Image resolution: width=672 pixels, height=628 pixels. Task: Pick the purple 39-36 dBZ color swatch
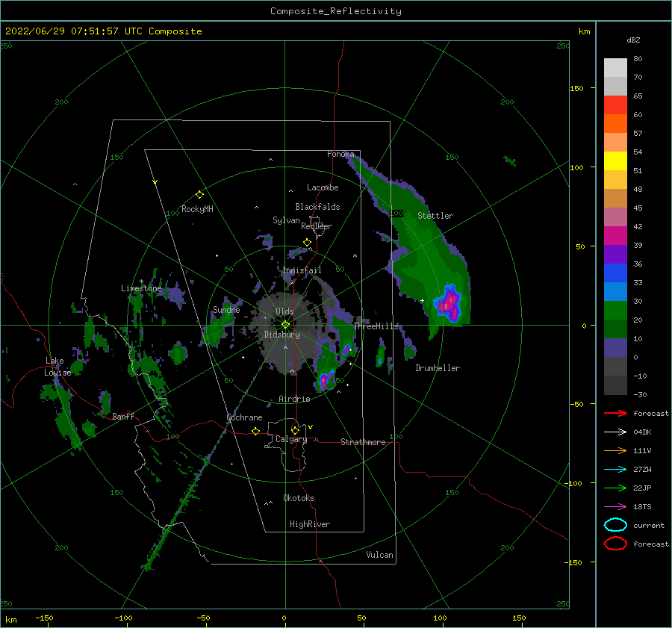(x=615, y=255)
